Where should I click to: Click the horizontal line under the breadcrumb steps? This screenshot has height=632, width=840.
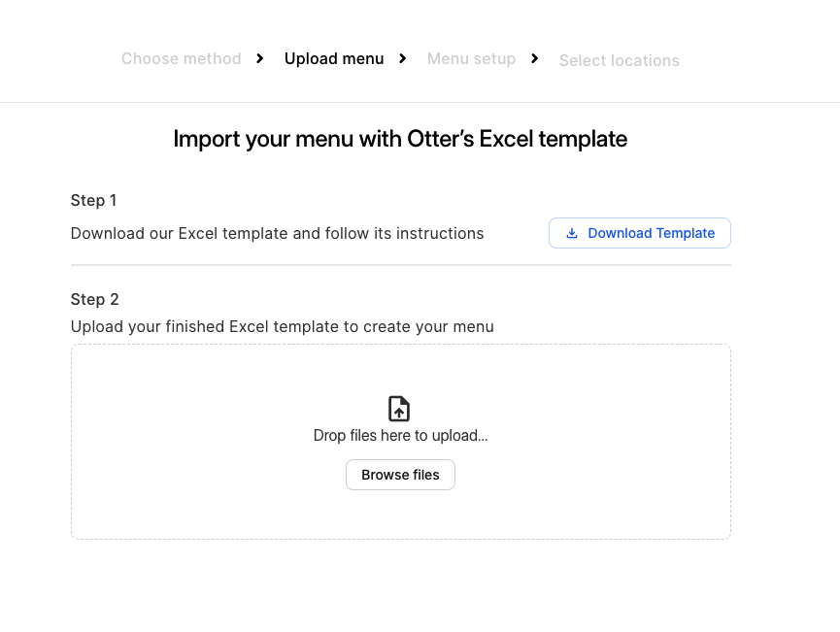[420, 102]
